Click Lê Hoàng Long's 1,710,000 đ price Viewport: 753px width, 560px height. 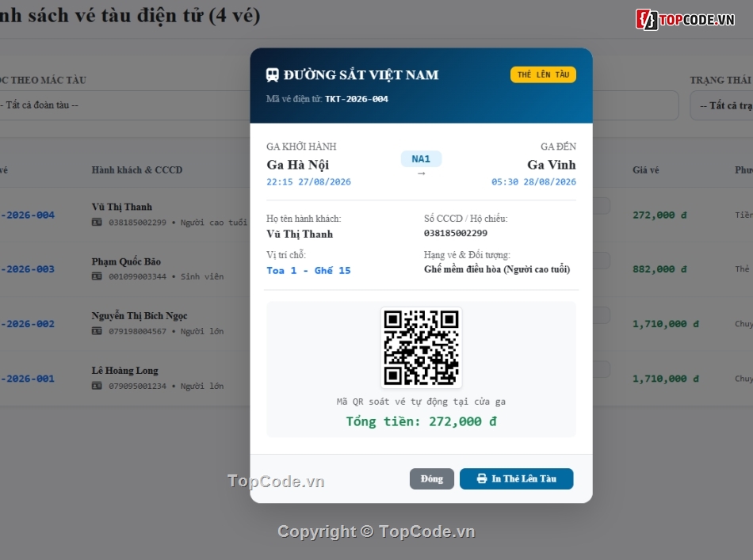coord(666,379)
